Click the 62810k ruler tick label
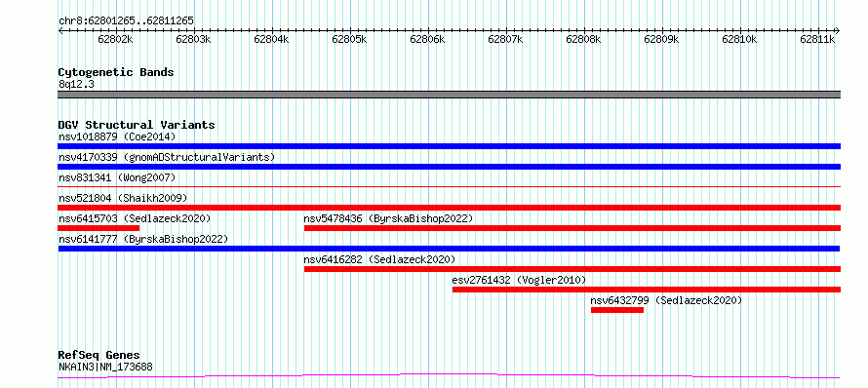868x388 pixels. click(739, 39)
